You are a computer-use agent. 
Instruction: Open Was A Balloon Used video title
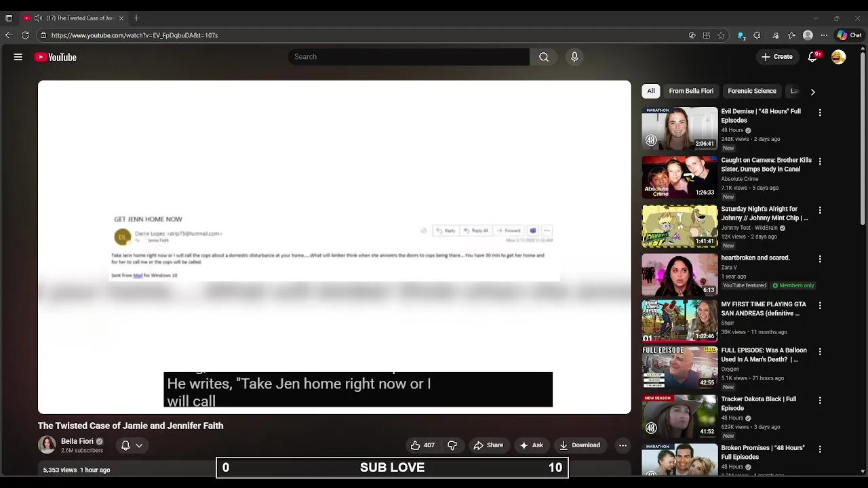pyautogui.click(x=764, y=354)
